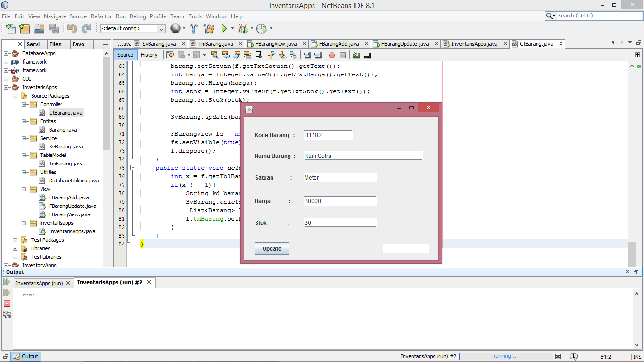The image size is (644, 362).
Task: Run the project with the green Run icon
Action: coord(225,28)
